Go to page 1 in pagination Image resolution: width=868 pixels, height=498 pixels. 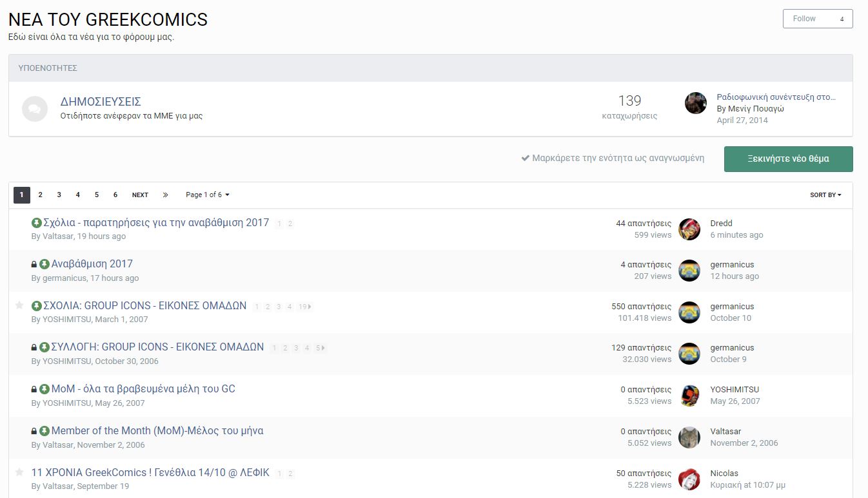tap(22, 195)
